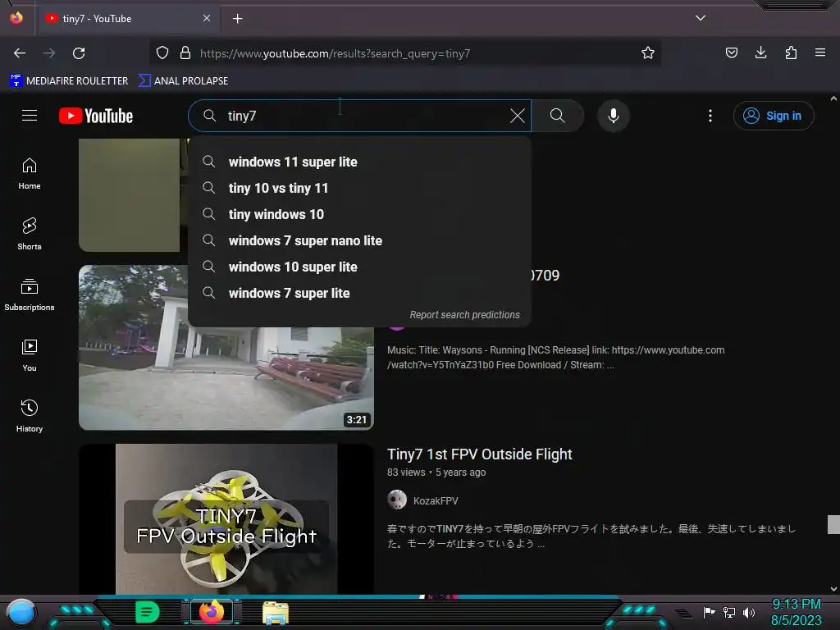840x630 pixels.
Task: Click the scrollbar down arrow
Action: click(833, 589)
